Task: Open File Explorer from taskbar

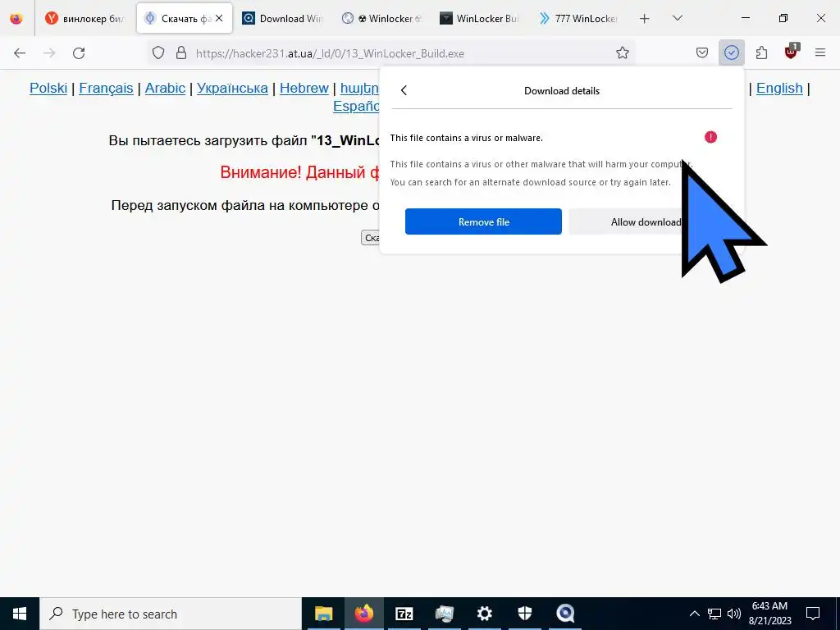Action: pos(323,614)
